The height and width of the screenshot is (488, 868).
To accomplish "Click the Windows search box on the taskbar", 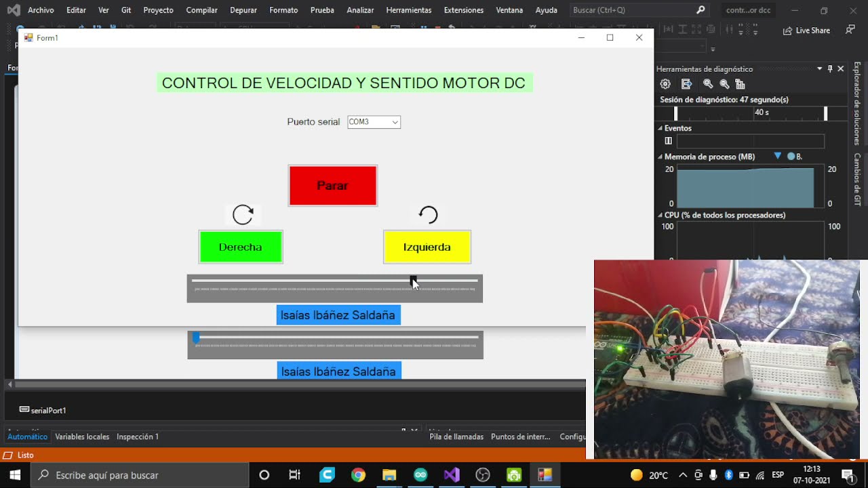I will 139,475.
